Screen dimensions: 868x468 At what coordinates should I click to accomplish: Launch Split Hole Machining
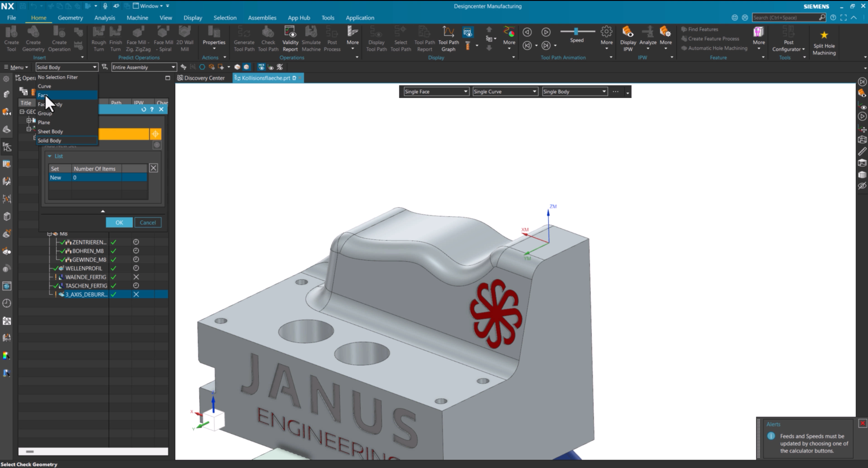tap(824, 43)
